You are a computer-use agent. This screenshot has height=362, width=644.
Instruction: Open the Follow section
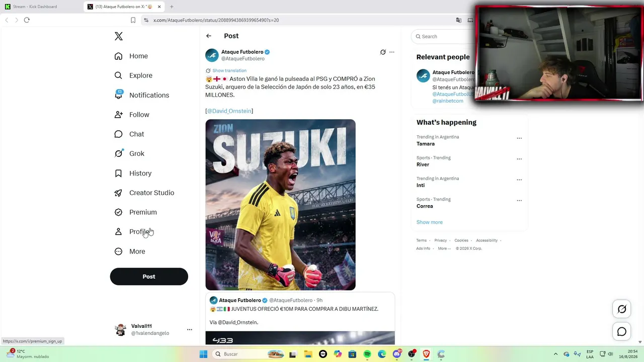point(132,115)
